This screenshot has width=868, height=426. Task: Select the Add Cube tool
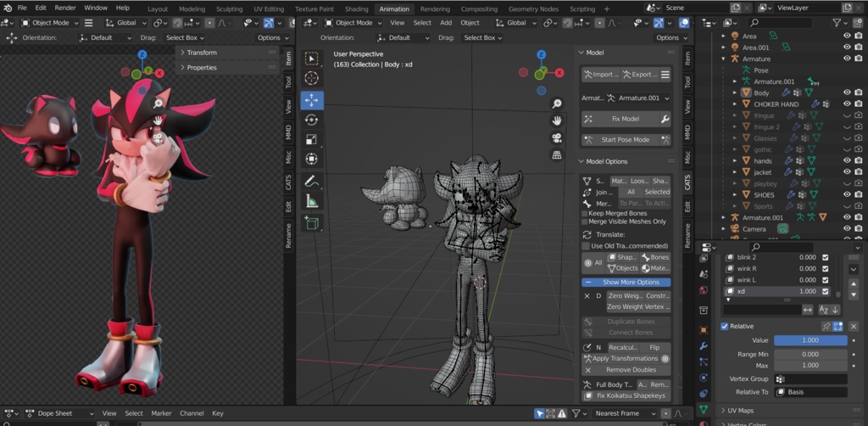tap(312, 223)
